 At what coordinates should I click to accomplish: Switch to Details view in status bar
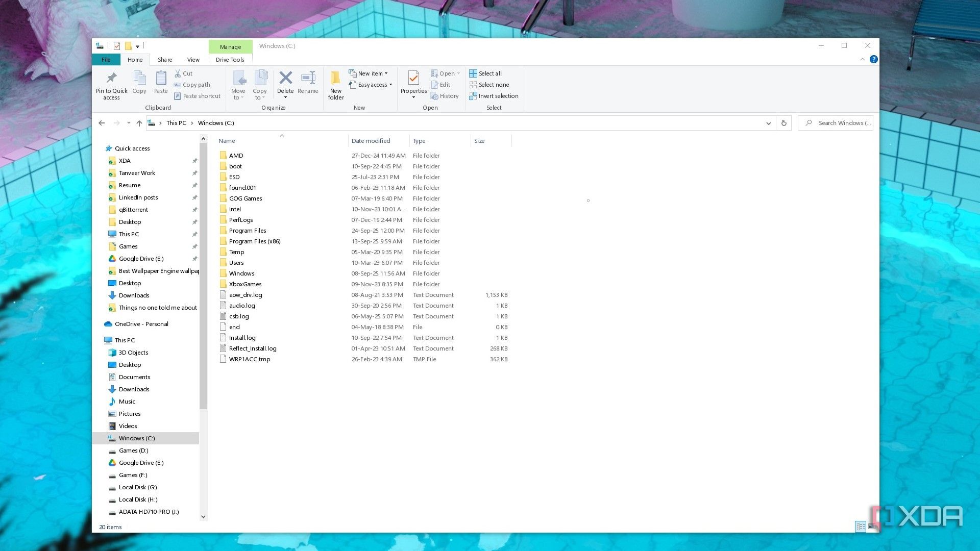pyautogui.click(x=860, y=527)
